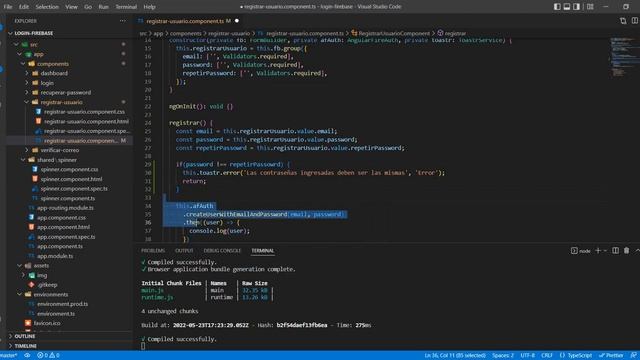Open the Help menu
Viewport: 640px width, 360px height.
[x=149, y=7]
